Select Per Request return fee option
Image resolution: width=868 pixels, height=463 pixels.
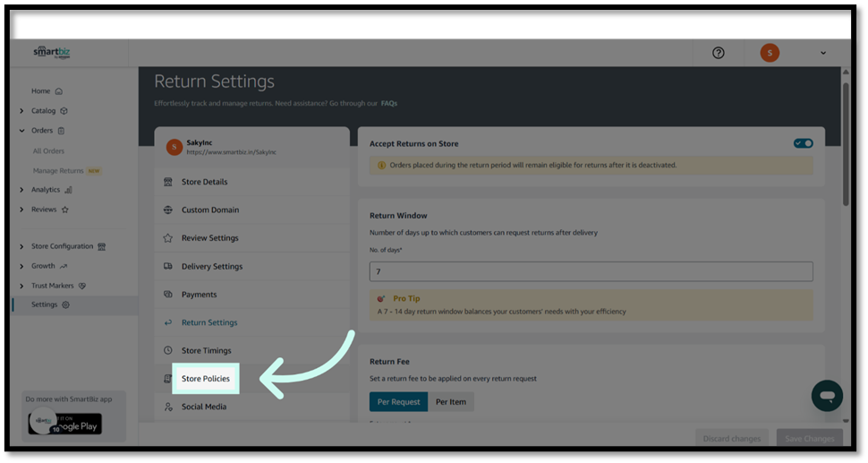pyautogui.click(x=398, y=402)
